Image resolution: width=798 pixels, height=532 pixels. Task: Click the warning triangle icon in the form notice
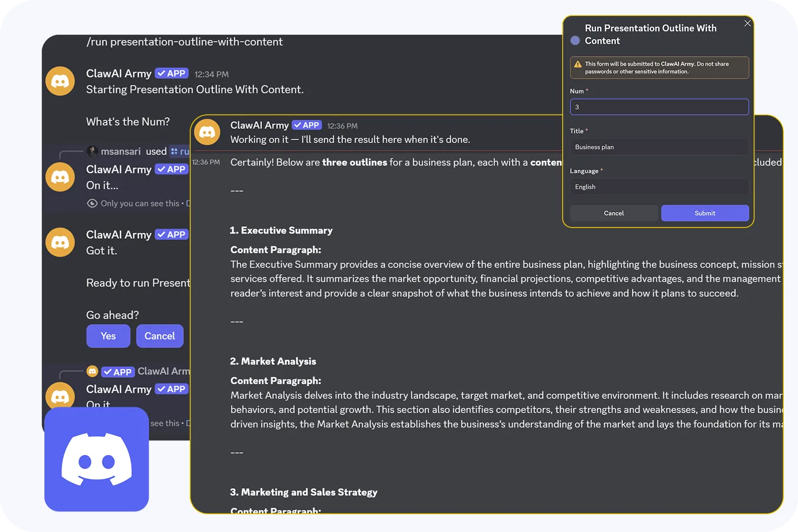[x=578, y=64]
